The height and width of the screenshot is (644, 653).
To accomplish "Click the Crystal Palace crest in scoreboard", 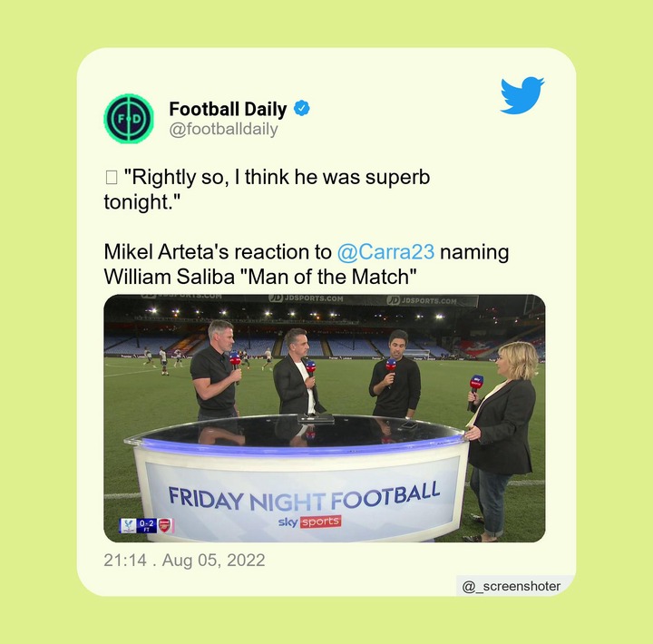I will (x=128, y=525).
